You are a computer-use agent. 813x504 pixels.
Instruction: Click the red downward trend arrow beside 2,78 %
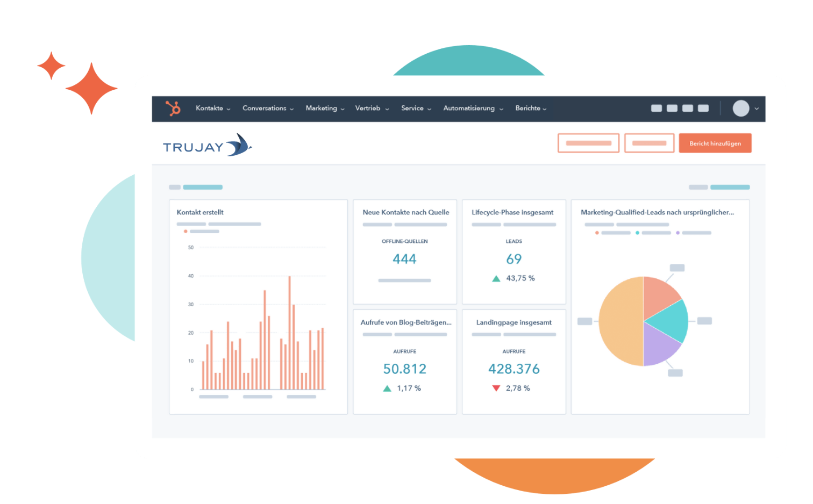[x=496, y=388]
